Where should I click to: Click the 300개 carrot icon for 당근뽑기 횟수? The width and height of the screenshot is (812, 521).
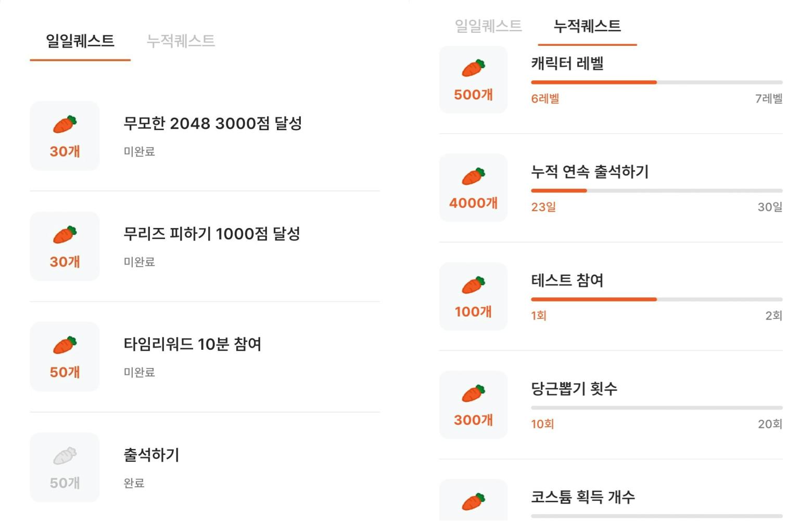click(x=473, y=404)
